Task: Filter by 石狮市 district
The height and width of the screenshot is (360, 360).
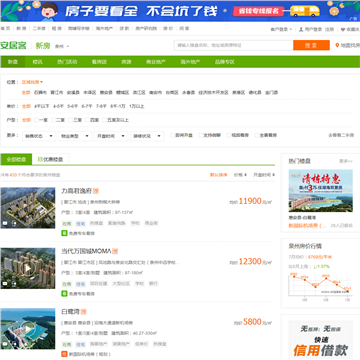Action: point(40,93)
